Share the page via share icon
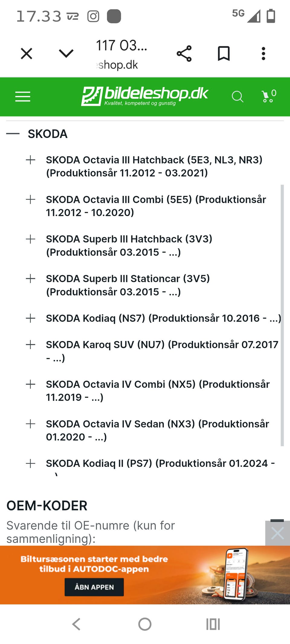 tap(184, 54)
